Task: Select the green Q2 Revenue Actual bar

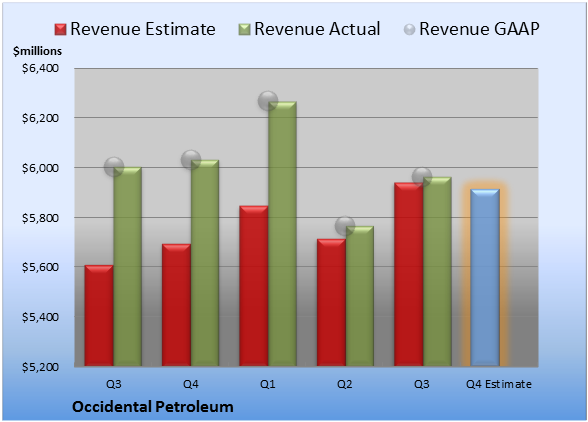Action: [x=360, y=296]
